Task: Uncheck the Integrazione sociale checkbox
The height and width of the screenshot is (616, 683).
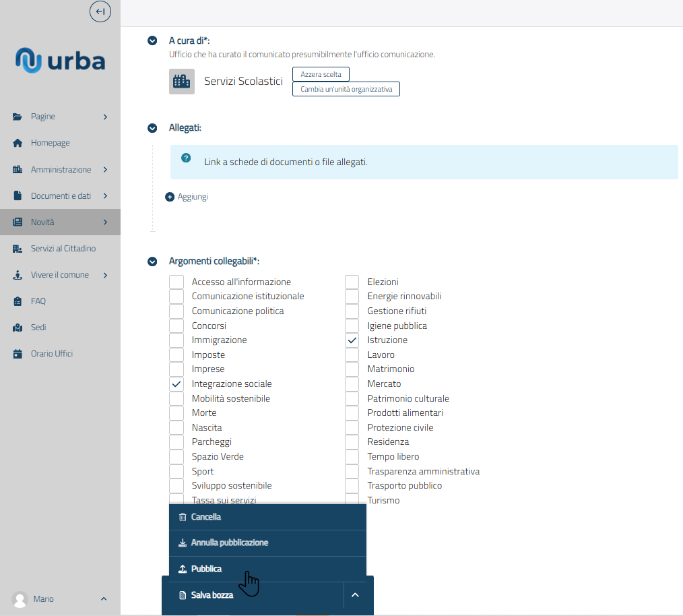Action: pyautogui.click(x=176, y=384)
